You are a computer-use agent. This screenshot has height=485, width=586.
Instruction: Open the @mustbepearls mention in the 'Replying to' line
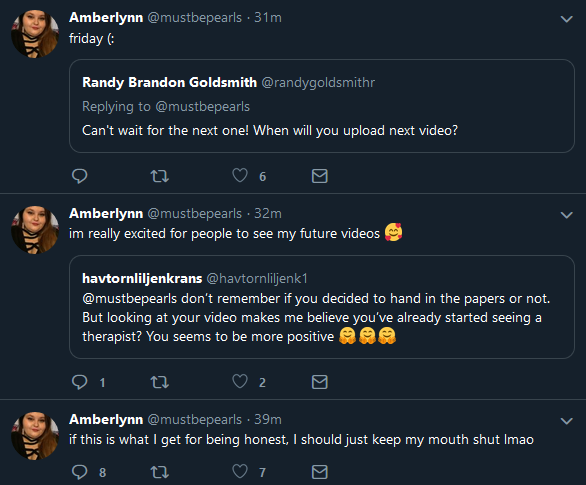tap(203, 106)
